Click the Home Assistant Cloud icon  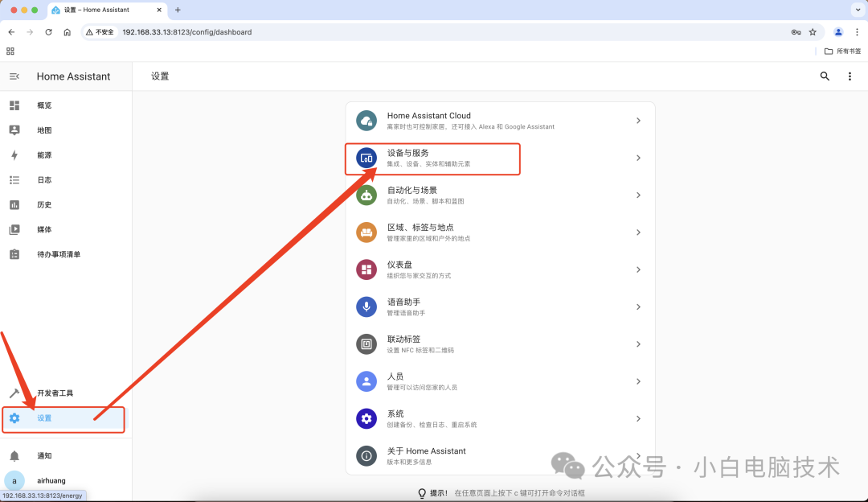point(366,120)
